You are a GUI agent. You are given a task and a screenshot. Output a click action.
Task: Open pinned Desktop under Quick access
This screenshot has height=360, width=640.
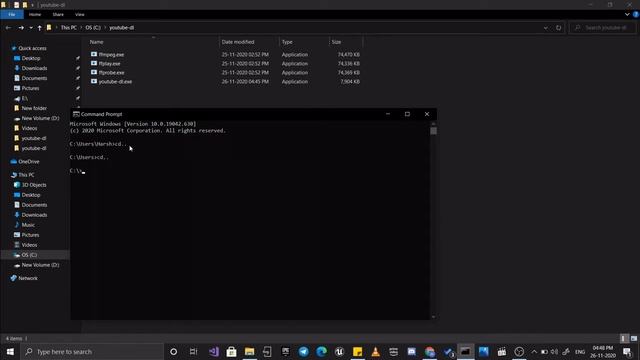point(31,58)
